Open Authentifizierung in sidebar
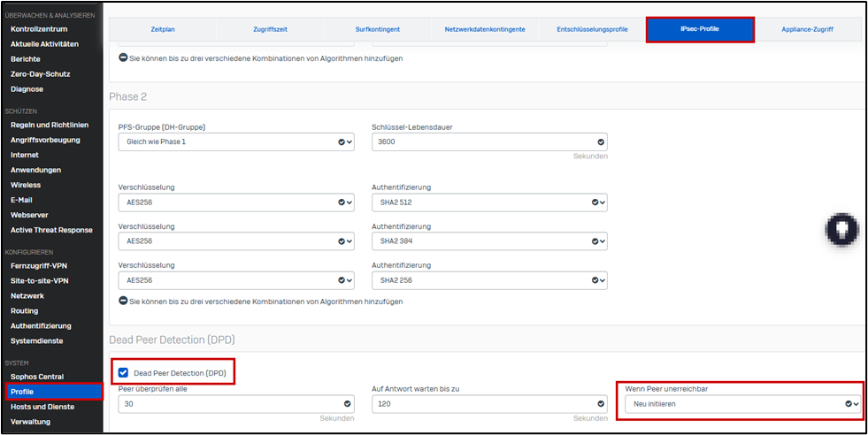Screen dimensions: 868x435 (41, 325)
